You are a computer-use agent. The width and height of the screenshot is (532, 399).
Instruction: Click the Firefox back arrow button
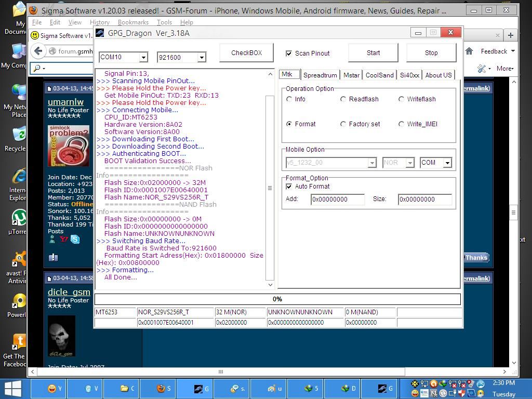pos(38,51)
